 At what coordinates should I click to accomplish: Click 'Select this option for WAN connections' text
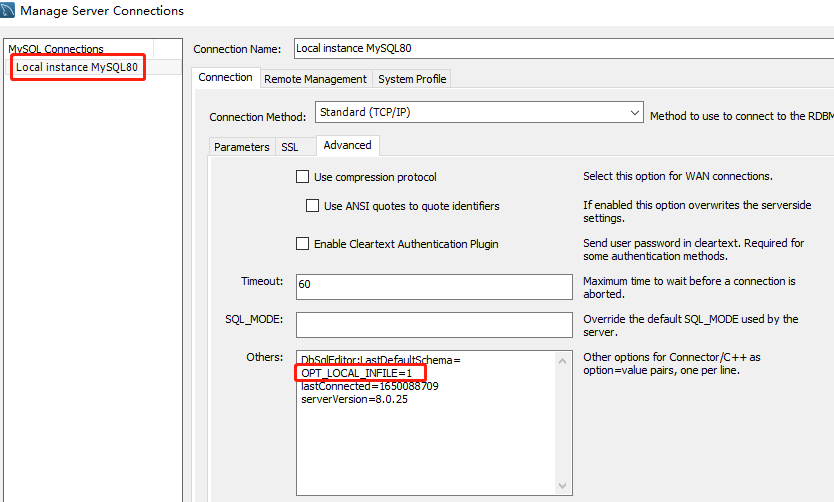point(678,176)
